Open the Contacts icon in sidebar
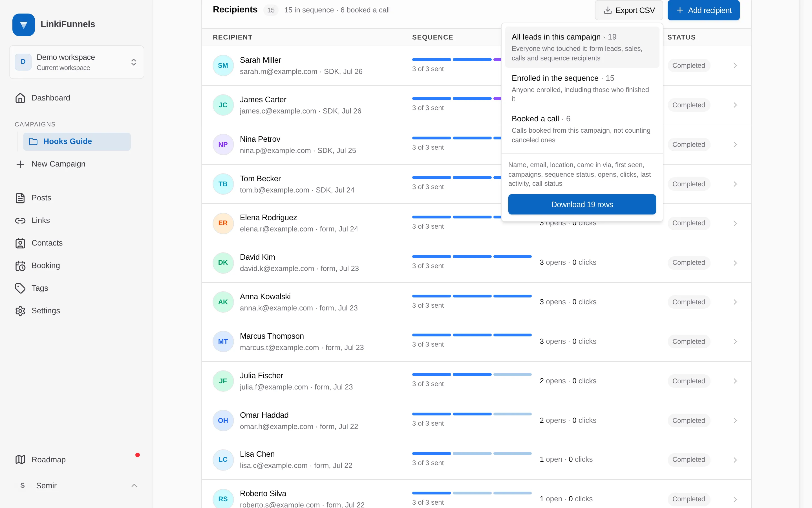 coord(20,243)
